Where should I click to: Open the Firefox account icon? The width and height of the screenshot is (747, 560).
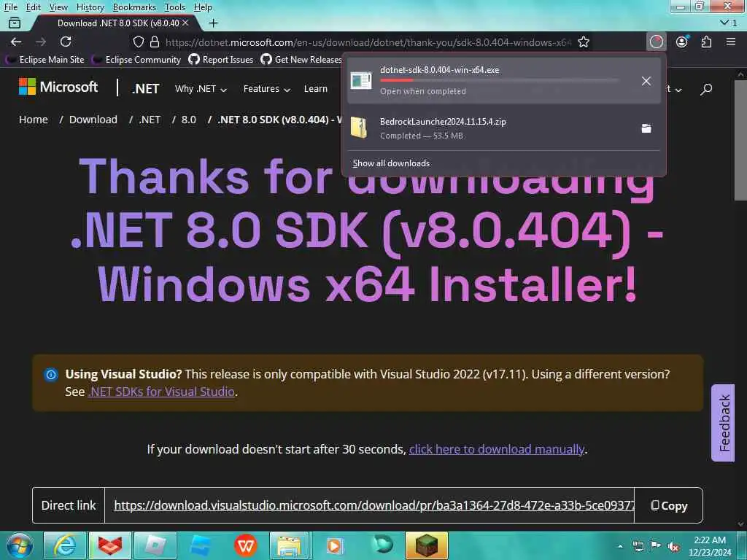pos(682,42)
